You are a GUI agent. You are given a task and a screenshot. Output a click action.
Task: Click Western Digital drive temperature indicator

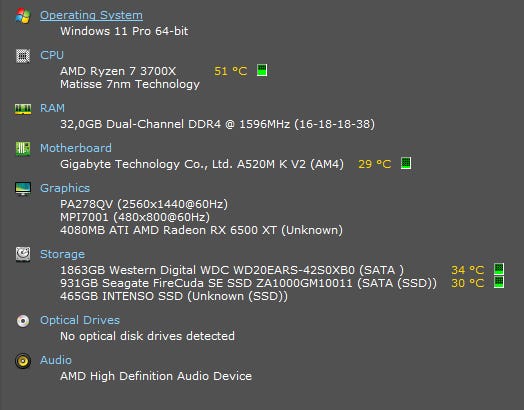point(499,269)
